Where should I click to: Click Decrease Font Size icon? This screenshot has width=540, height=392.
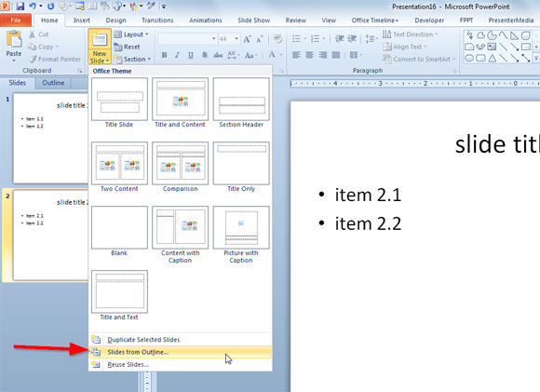click(x=260, y=39)
